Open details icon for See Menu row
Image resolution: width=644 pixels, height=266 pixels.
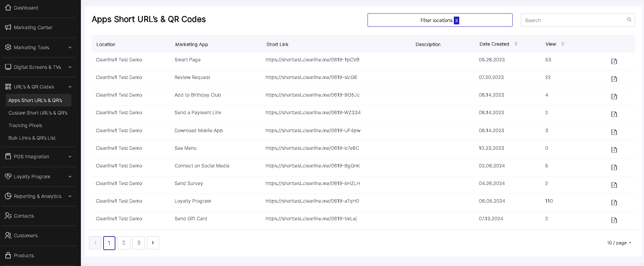614,150
